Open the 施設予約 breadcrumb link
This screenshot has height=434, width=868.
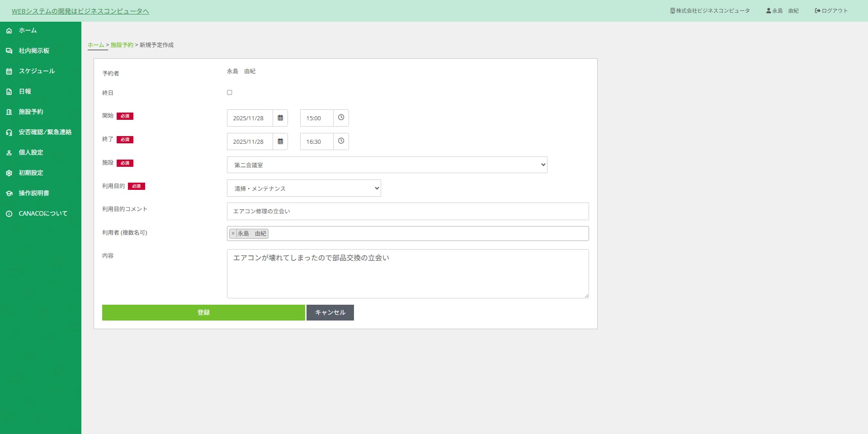121,45
